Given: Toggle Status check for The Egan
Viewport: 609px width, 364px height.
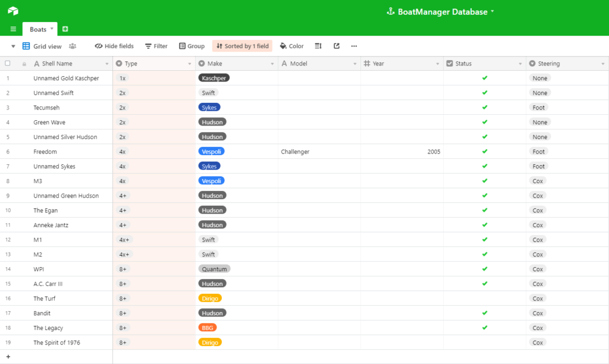Looking at the screenshot, I should tap(485, 210).
